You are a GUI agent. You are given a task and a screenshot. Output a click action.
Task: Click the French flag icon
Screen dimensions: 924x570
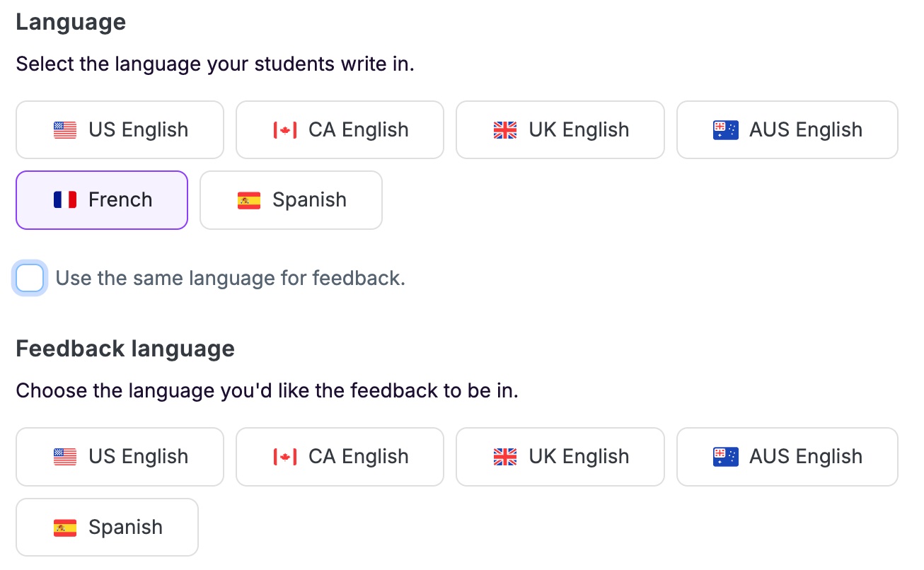(x=65, y=200)
